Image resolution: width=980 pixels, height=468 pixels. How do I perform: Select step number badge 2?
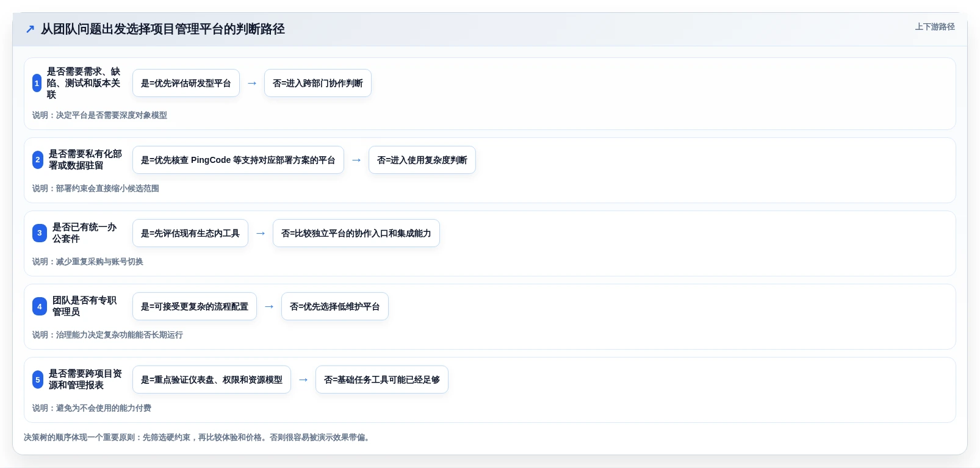[38, 160]
